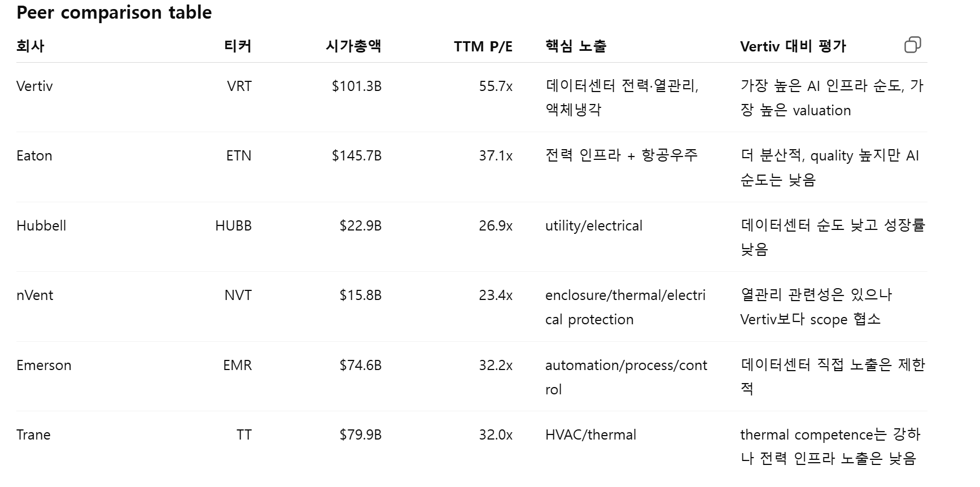
Task: Click the 회사 column header
Action: click(30, 46)
